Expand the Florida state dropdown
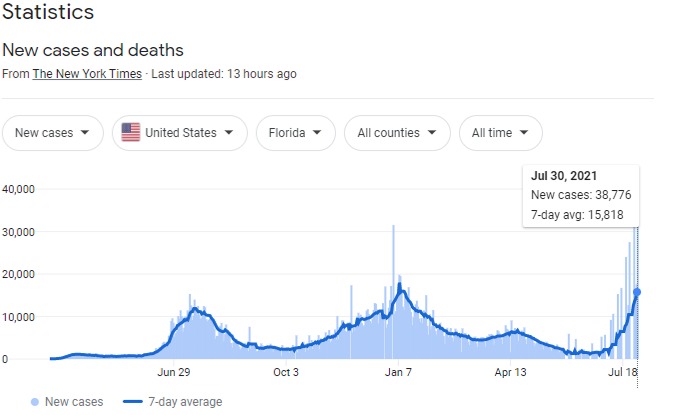694x415 pixels. (295, 133)
